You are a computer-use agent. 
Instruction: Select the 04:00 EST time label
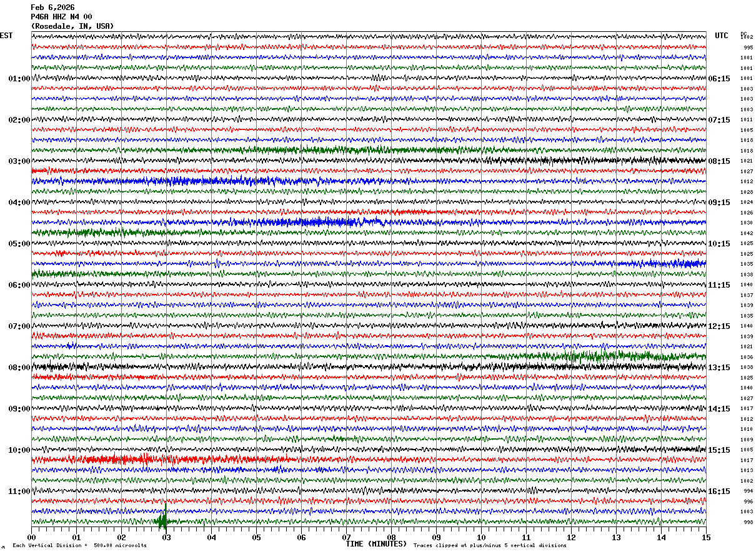click(19, 203)
